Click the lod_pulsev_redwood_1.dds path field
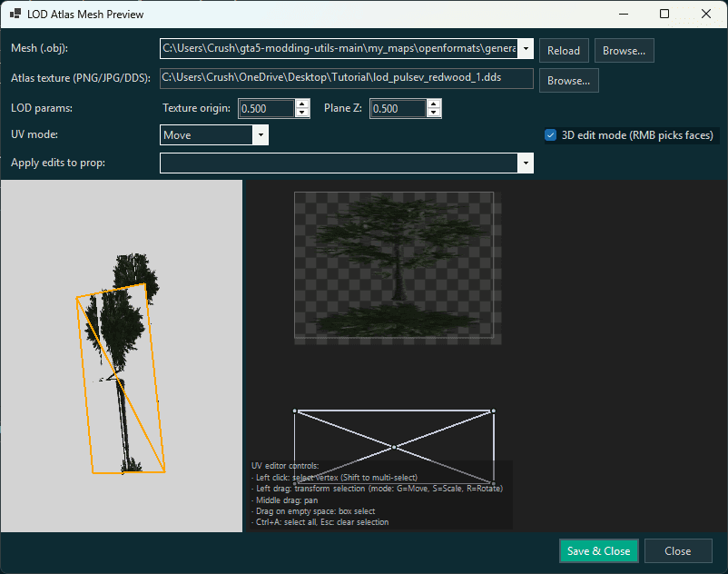The height and width of the screenshot is (574, 728). point(345,79)
